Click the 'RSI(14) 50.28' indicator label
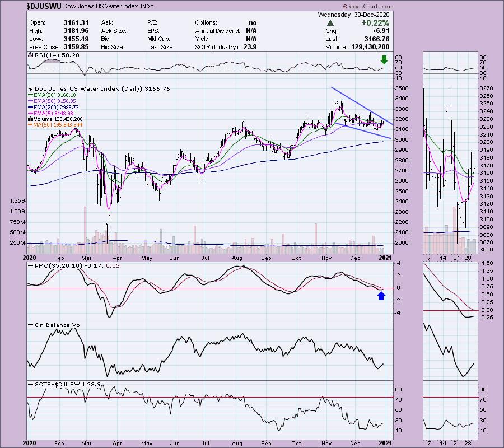 click(x=57, y=55)
